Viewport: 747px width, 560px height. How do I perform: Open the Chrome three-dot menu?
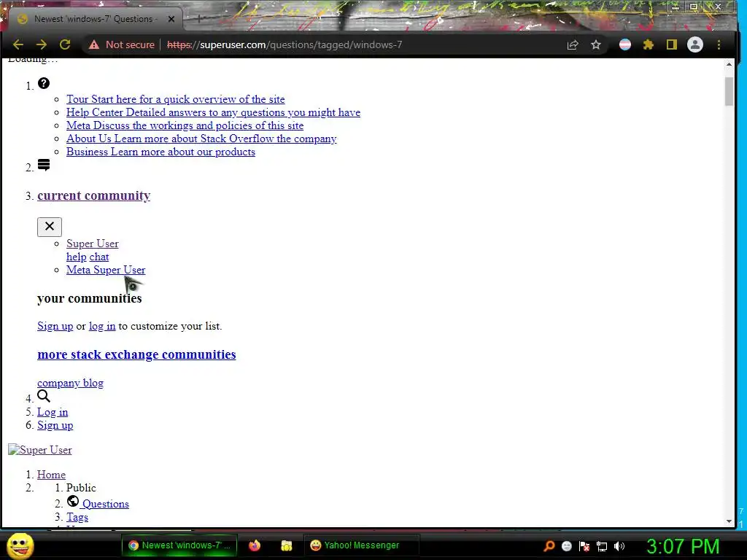pyautogui.click(x=719, y=44)
